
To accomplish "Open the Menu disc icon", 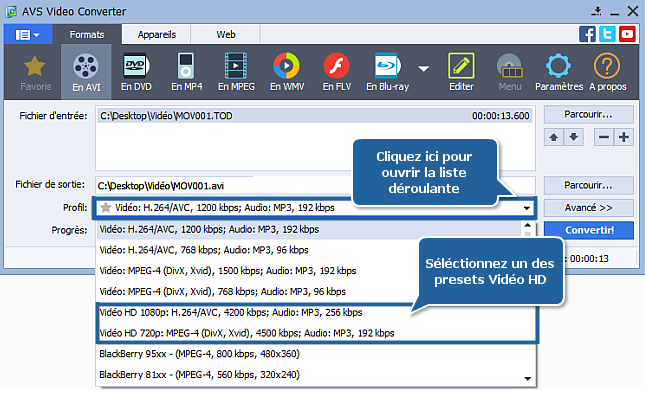I will click(510, 72).
